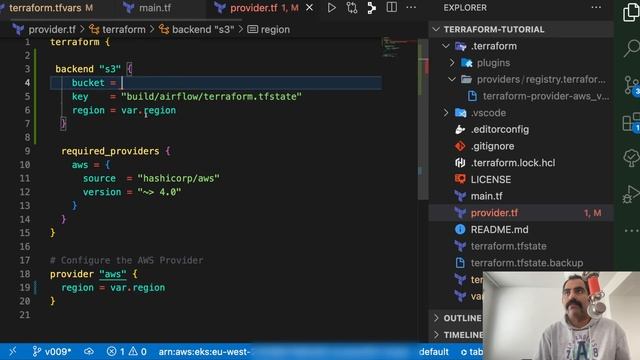
Task: Open .terraform.lock.hcl file
Action: [x=513, y=163]
